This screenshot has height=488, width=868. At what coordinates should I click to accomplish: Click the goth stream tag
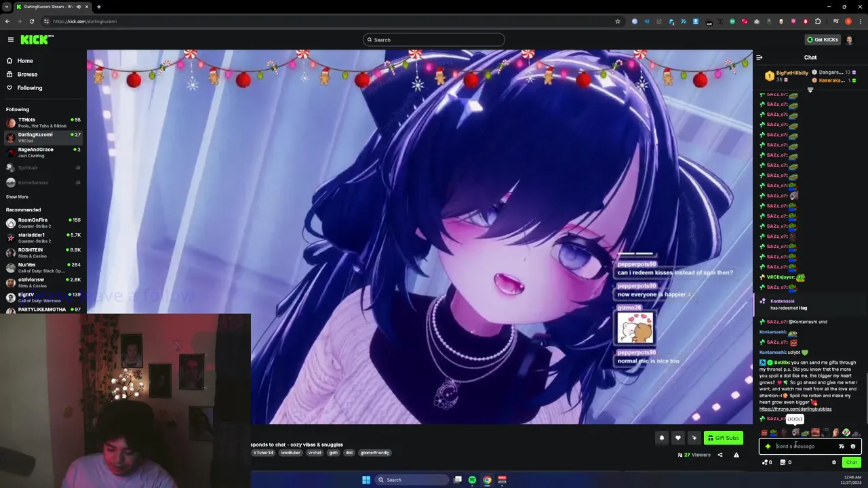333,453
